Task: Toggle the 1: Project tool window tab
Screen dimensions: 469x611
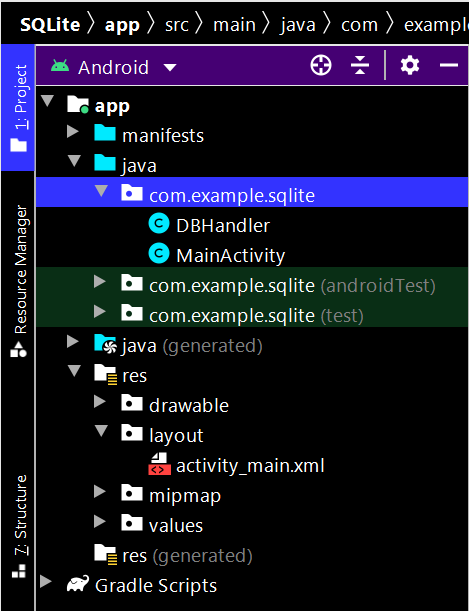Action: coord(18,108)
